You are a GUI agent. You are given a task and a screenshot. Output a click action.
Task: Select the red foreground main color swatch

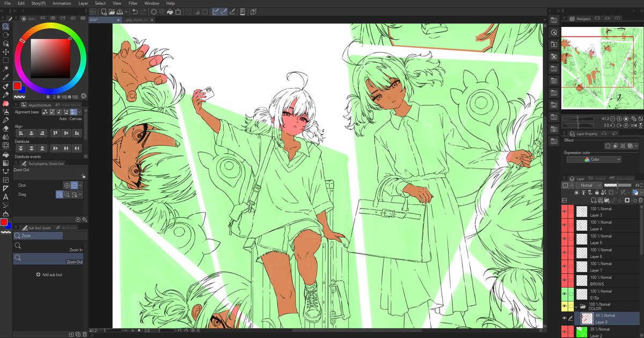[x=17, y=86]
